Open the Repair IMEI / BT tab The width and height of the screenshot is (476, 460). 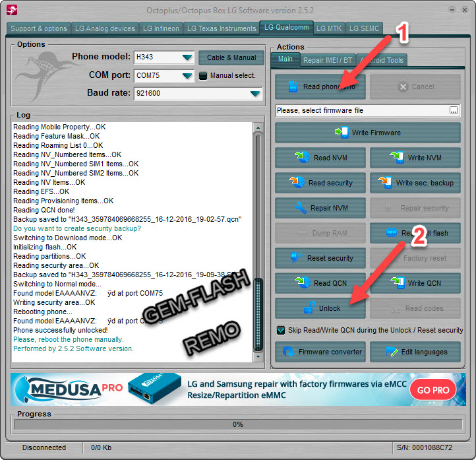(328, 60)
